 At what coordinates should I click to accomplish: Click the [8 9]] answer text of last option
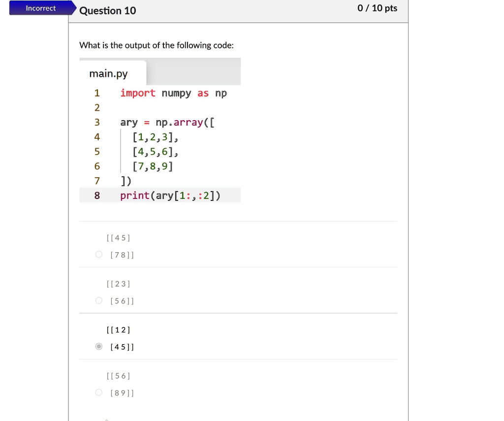point(122,393)
